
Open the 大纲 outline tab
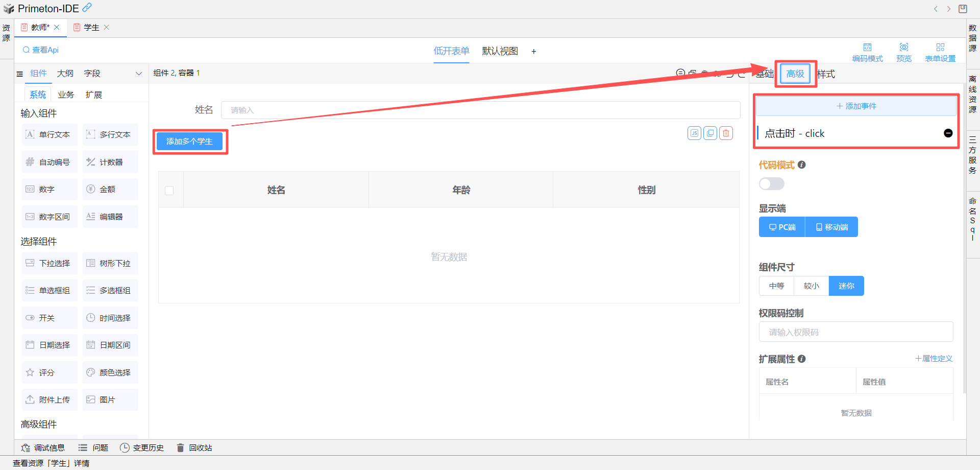pos(65,74)
